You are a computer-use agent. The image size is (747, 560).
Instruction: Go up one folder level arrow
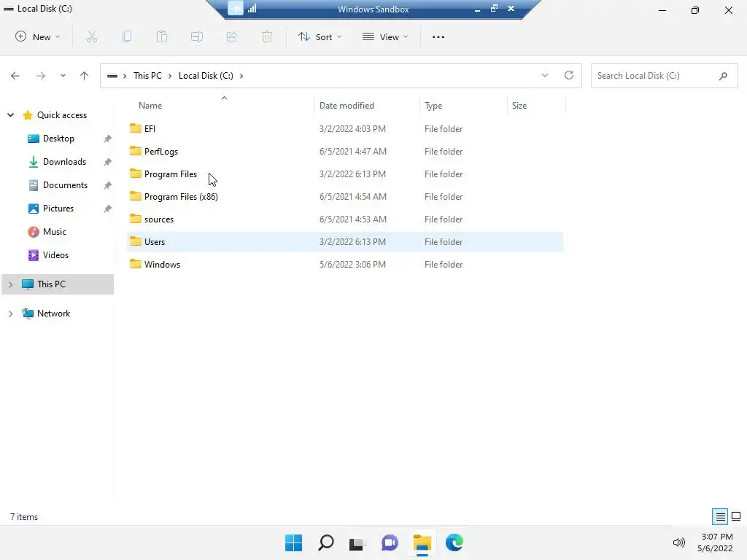85,76
